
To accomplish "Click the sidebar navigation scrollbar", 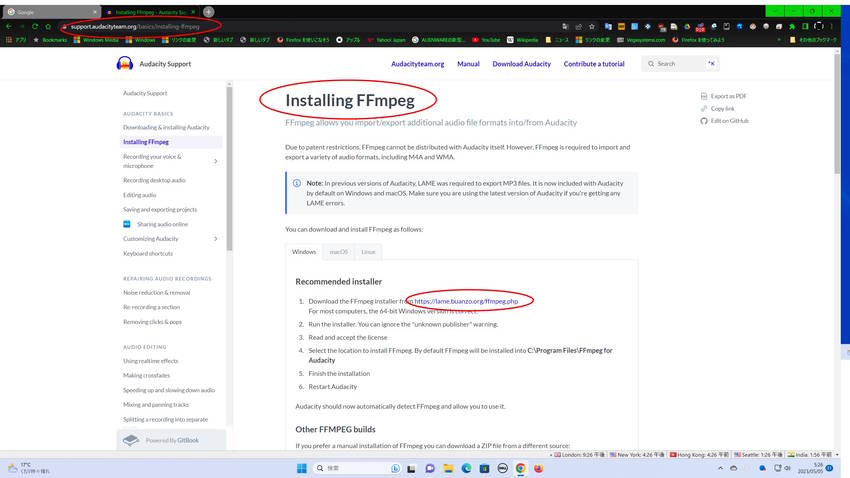I will pyautogui.click(x=229, y=168).
